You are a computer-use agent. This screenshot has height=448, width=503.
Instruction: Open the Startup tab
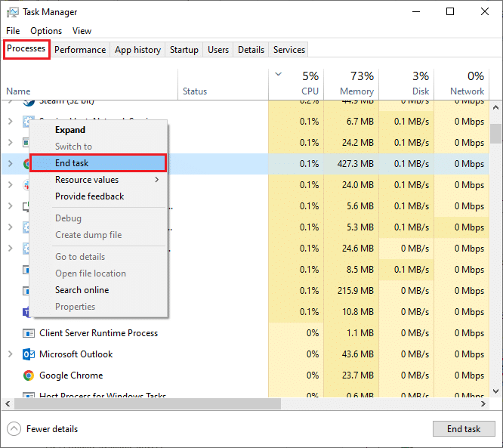[x=184, y=50]
